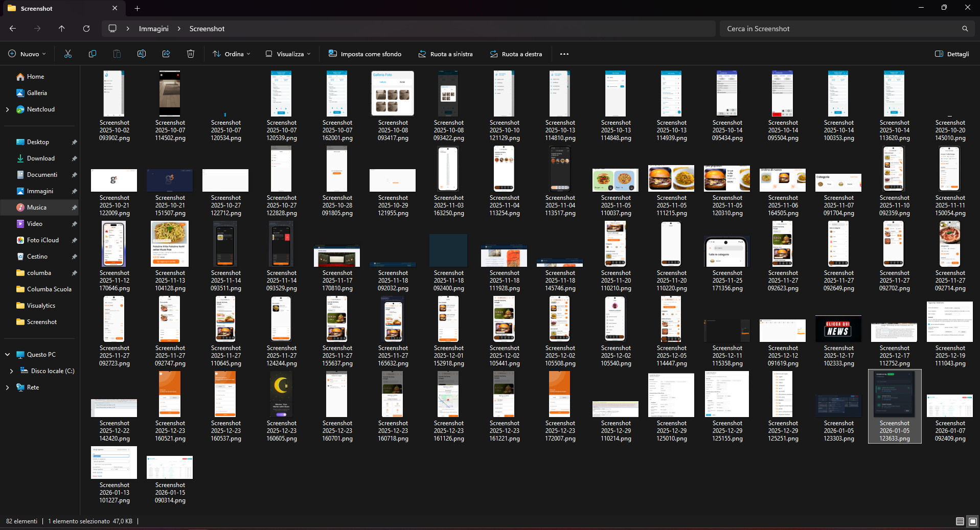Click the Copy icon in toolbar
The height and width of the screenshot is (530, 980).
pyautogui.click(x=93, y=54)
